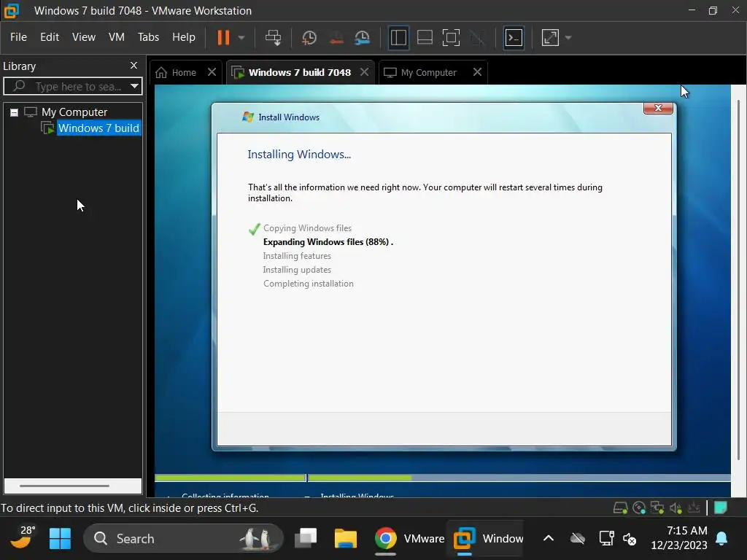This screenshot has height=560, width=747.
Task: Click the message log status icon
Action: coord(721,507)
